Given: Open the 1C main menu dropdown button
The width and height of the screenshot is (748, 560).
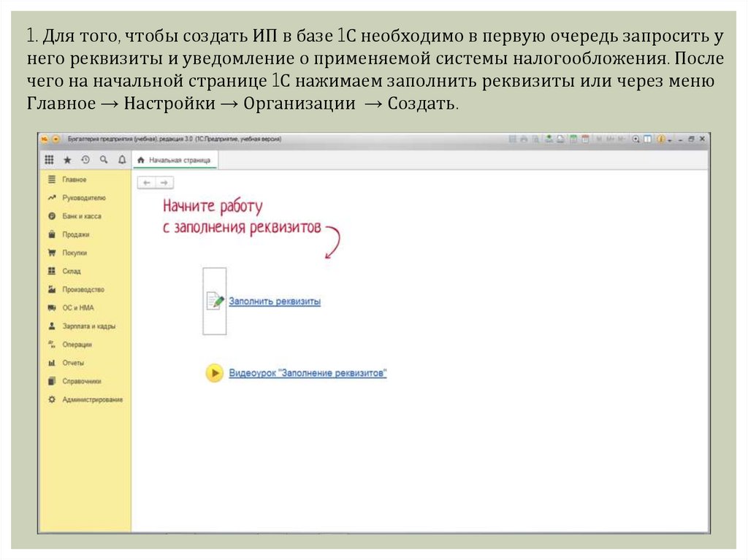Looking at the screenshot, I should [x=56, y=139].
